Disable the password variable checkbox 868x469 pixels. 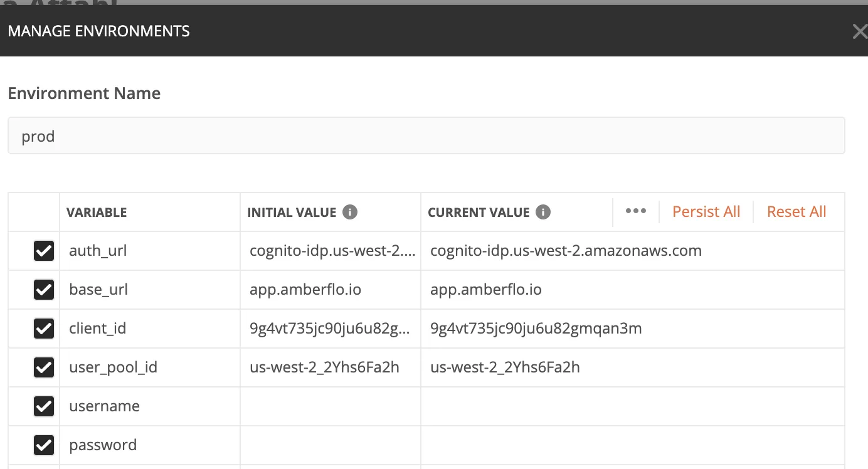(43, 445)
